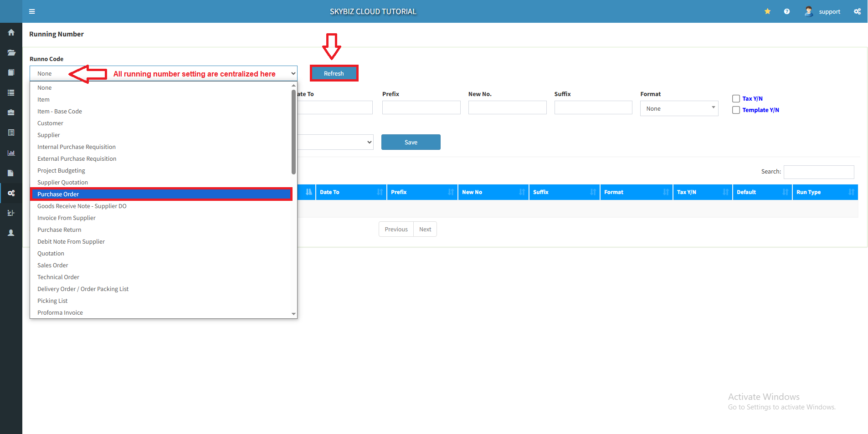Tick the Template Y/N checkbox
This screenshot has height=434, width=868.
(736, 110)
